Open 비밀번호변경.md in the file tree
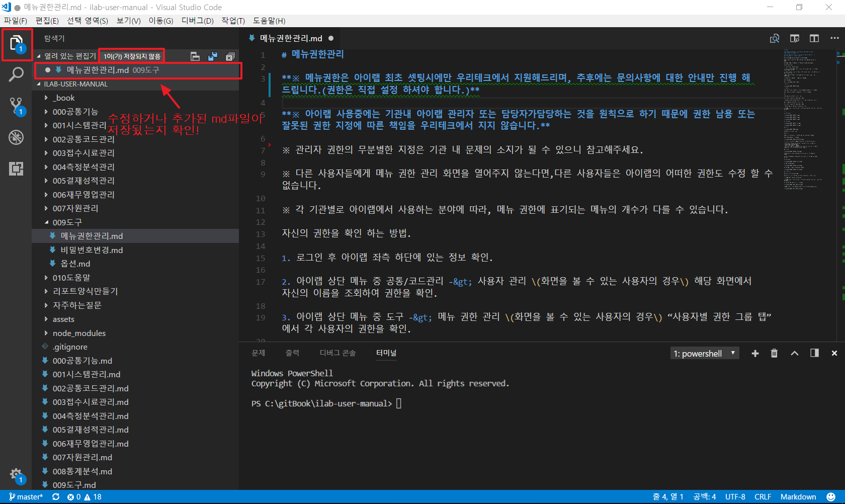 pos(135,250)
